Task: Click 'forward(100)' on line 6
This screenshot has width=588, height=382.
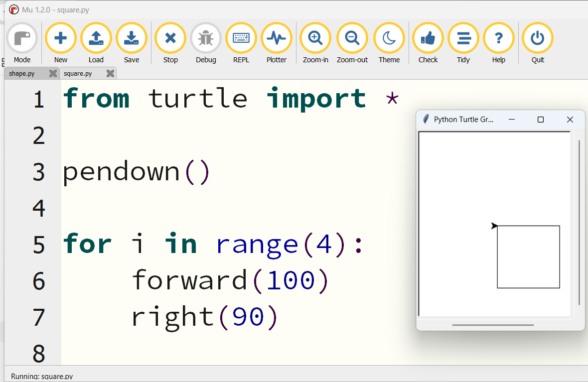Action: (x=230, y=280)
